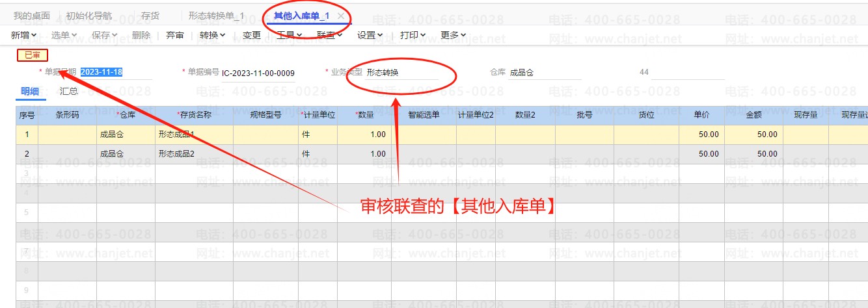Click the 货位 column header
This screenshot has height=308, width=868.
pos(646,115)
